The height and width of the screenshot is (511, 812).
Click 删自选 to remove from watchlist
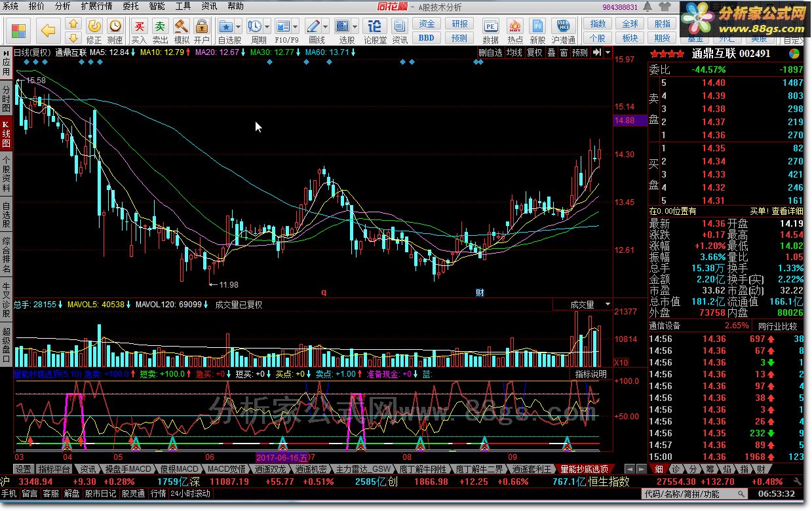490,52
